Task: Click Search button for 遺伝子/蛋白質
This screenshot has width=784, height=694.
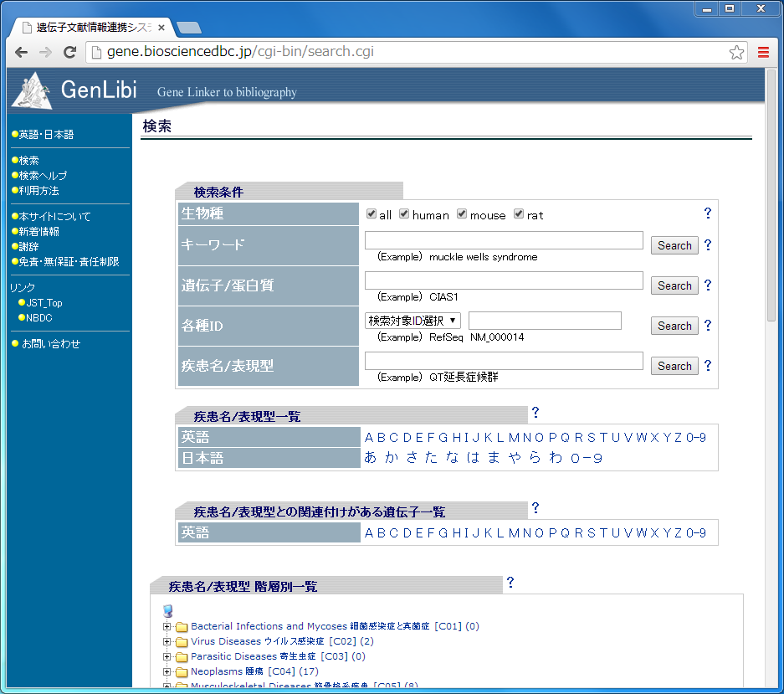Action: click(674, 285)
